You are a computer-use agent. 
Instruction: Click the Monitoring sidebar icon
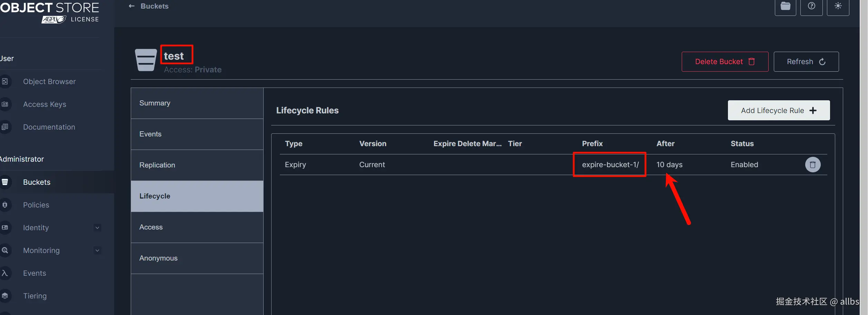[x=5, y=251]
